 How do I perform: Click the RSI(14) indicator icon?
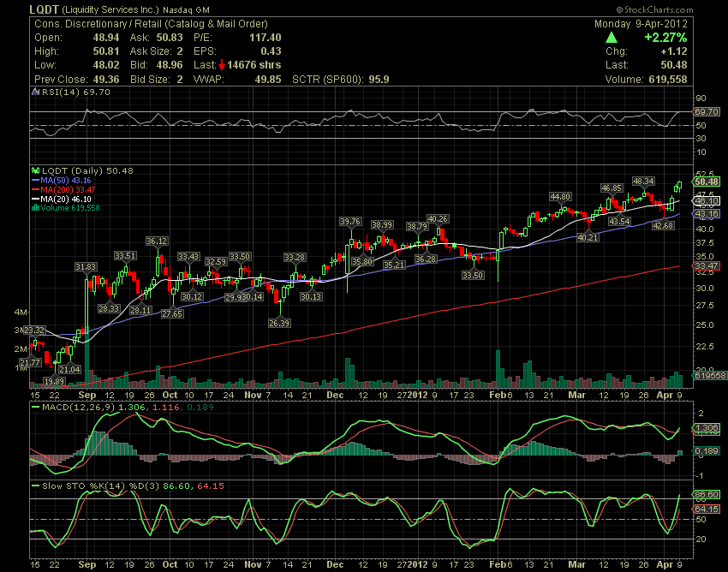[36, 92]
